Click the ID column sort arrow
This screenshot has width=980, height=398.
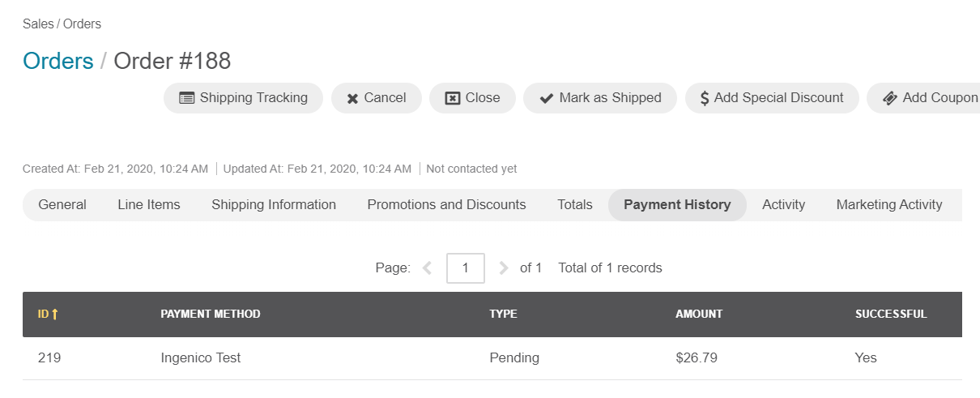coord(55,315)
